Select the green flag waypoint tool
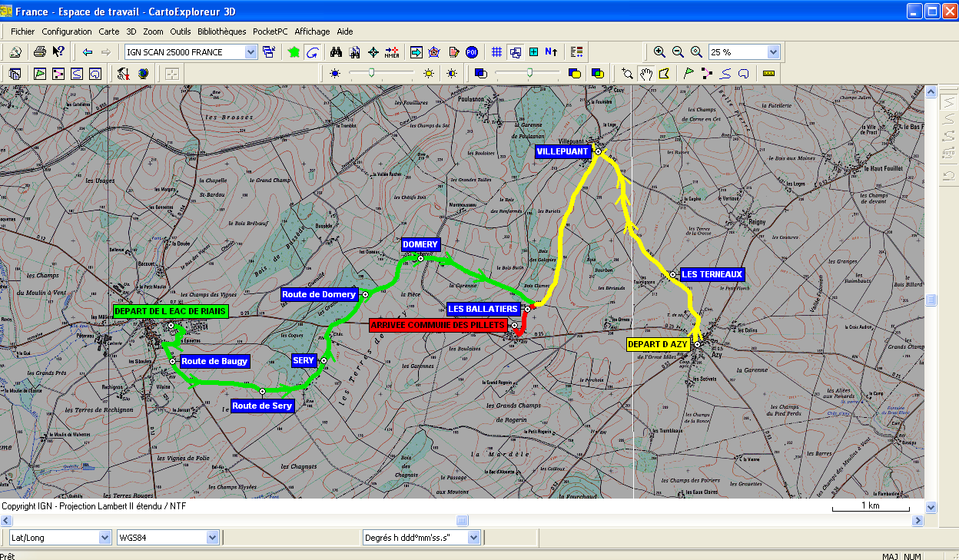The image size is (959, 560). [x=688, y=74]
